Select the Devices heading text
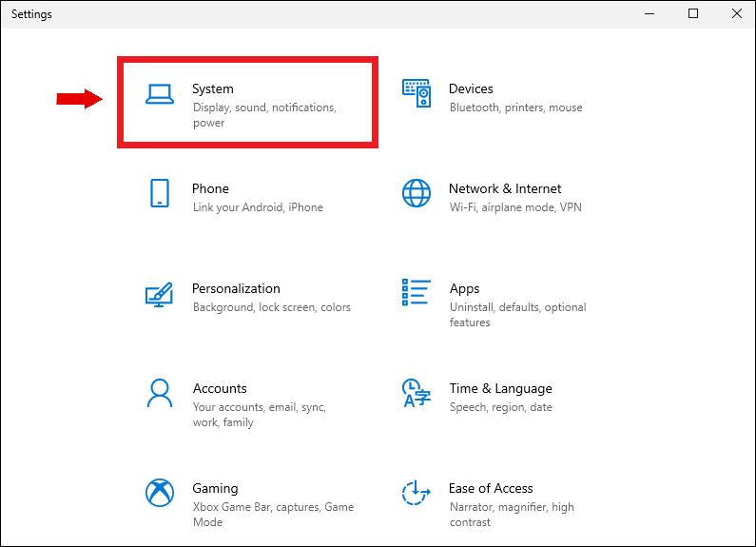Image resolution: width=756 pixels, height=547 pixels. click(471, 88)
